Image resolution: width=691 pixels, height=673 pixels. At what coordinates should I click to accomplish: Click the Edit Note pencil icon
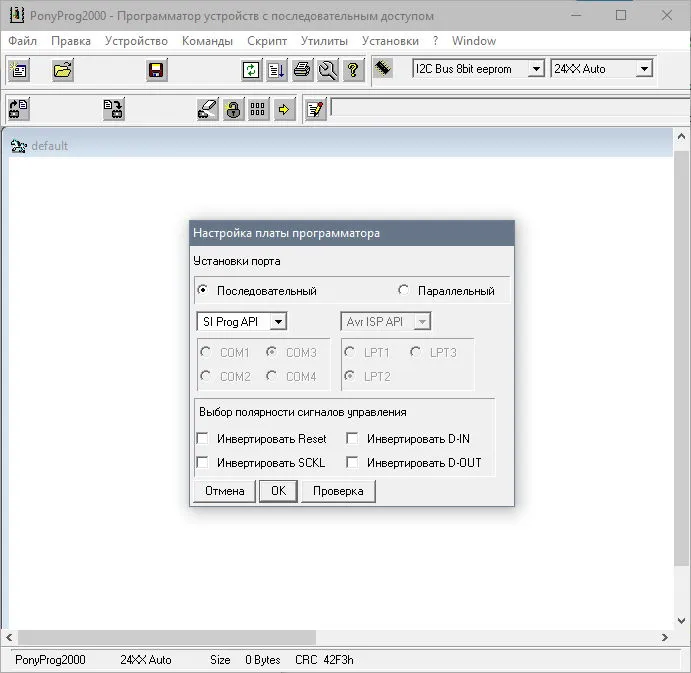pyautogui.click(x=316, y=109)
